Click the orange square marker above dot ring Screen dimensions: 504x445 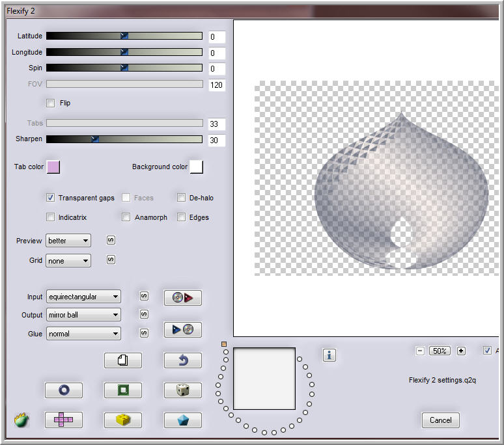(x=224, y=344)
